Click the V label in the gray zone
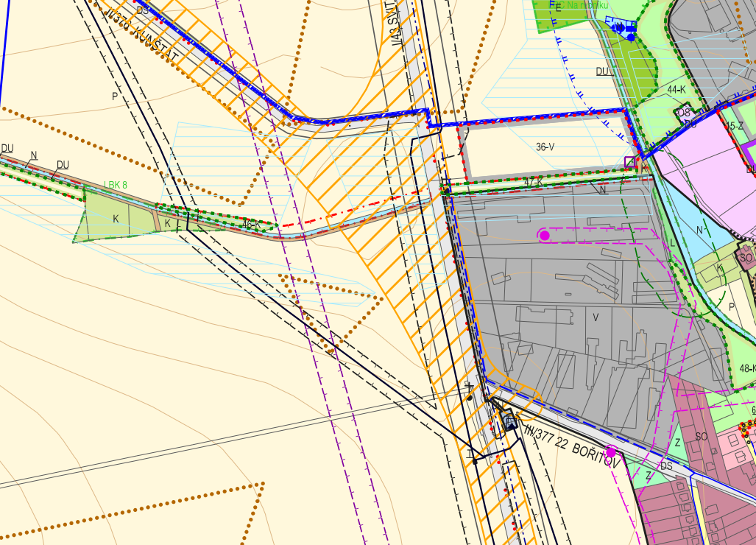Viewport: 756px width, 545px height. pos(596,317)
